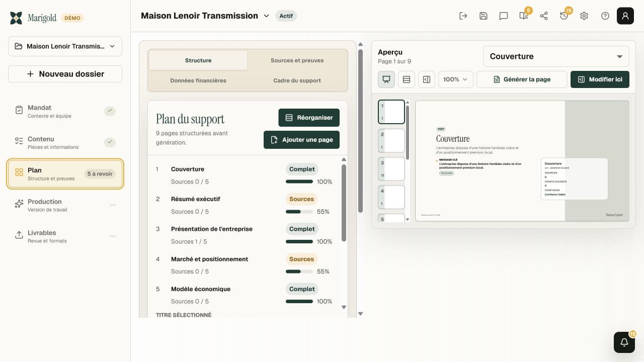Open the Données financières tab
644x362 pixels.
point(198,80)
